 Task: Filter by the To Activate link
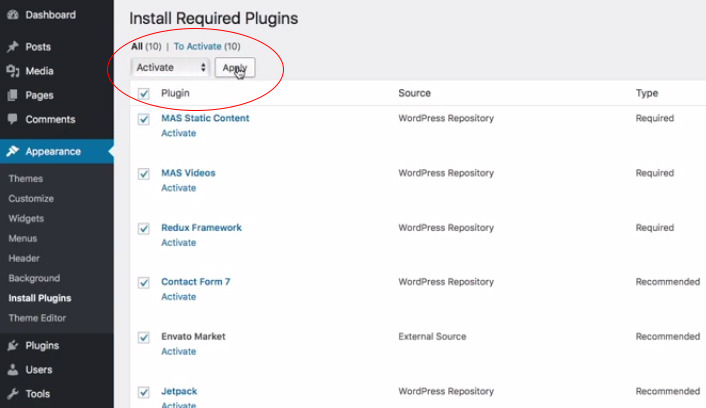click(198, 46)
